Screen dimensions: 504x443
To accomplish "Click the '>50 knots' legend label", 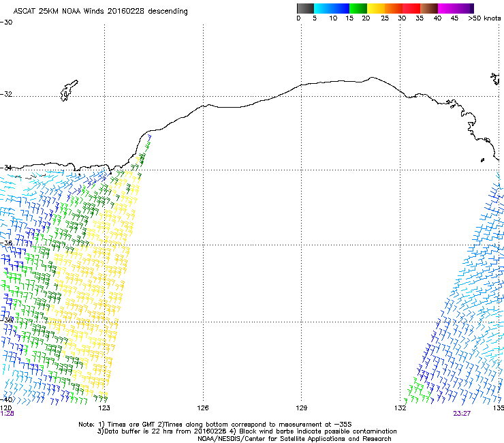I will (x=484, y=18).
